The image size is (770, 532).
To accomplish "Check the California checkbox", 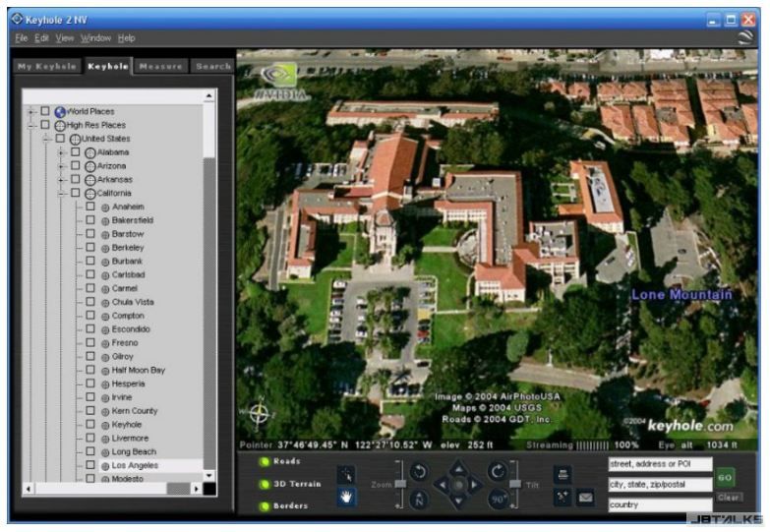I will pyautogui.click(x=75, y=193).
